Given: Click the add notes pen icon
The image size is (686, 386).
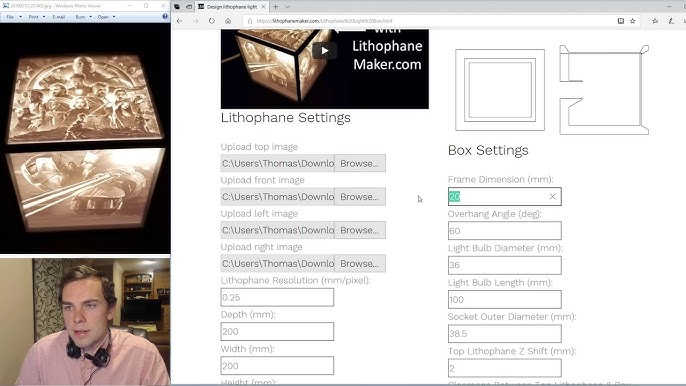Looking at the screenshot, I should (x=671, y=21).
